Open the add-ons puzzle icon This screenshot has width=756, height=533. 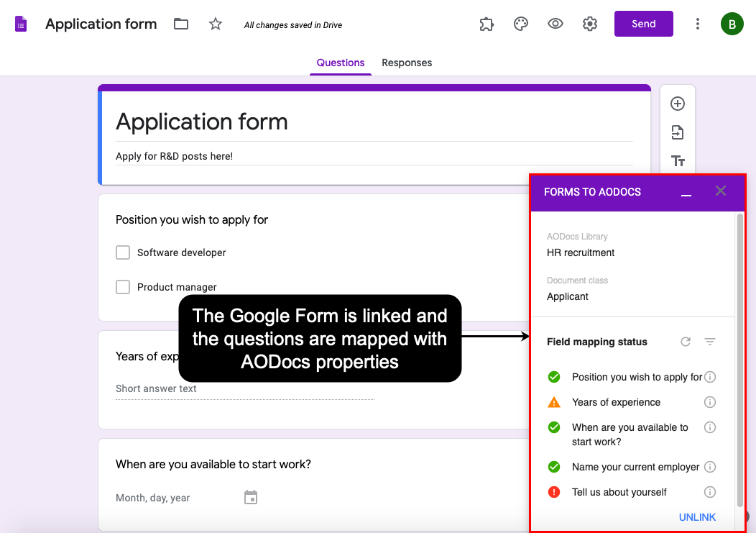[x=487, y=24]
